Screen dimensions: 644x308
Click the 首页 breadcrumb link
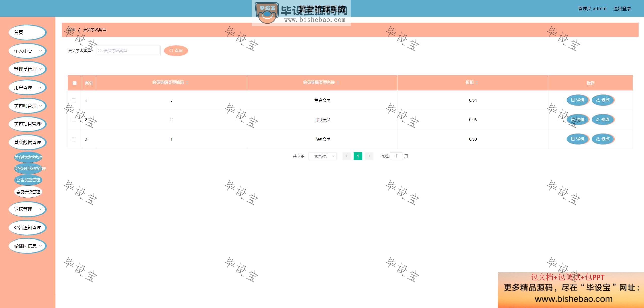pyautogui.click(x=71, y=30)
